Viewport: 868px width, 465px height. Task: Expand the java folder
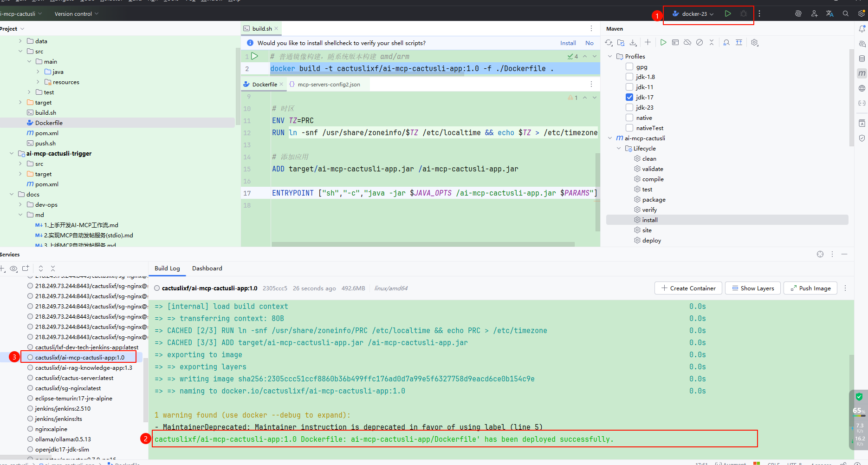click(38, 72)
